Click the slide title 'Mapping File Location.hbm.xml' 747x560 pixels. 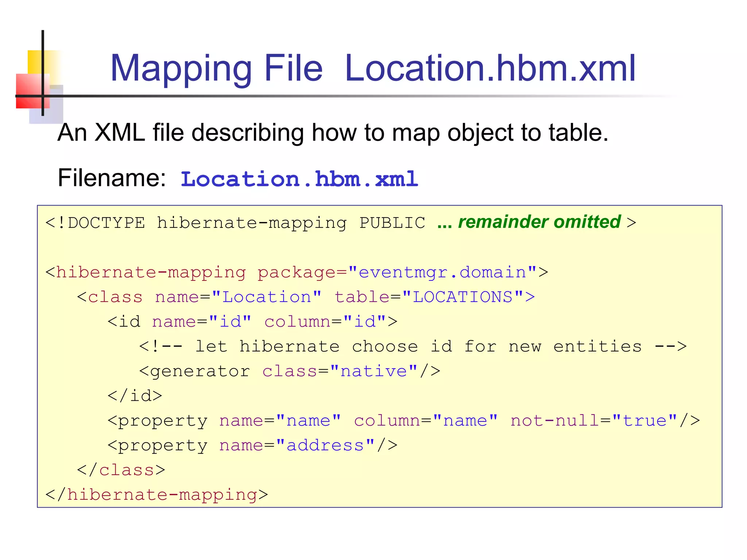373,68
